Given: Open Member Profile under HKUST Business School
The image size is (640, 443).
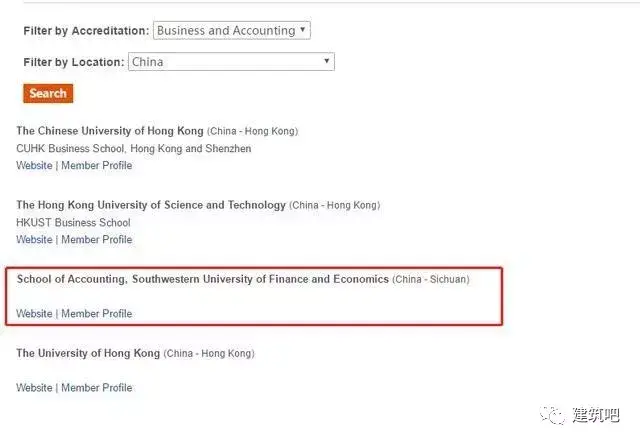Looking at the screenshot, I should coord(97,240).
